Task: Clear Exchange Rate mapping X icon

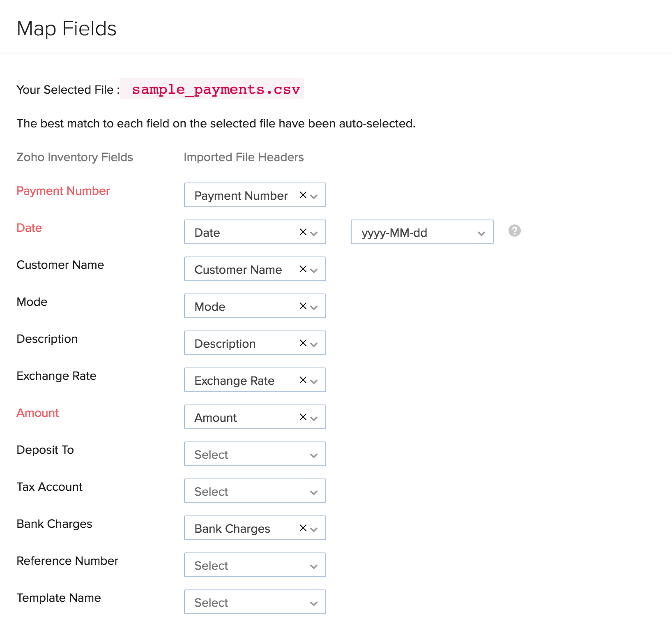Action: pos(303,380)
